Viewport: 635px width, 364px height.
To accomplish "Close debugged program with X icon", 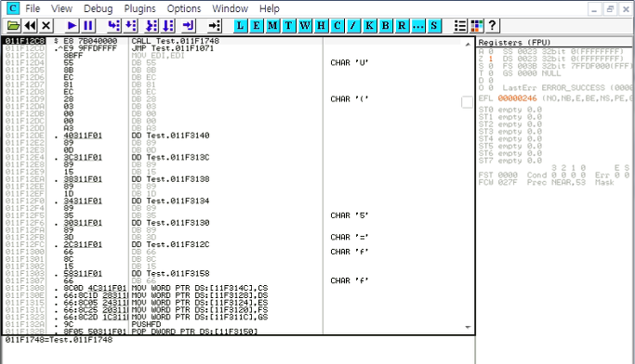I will click(46, 26).
